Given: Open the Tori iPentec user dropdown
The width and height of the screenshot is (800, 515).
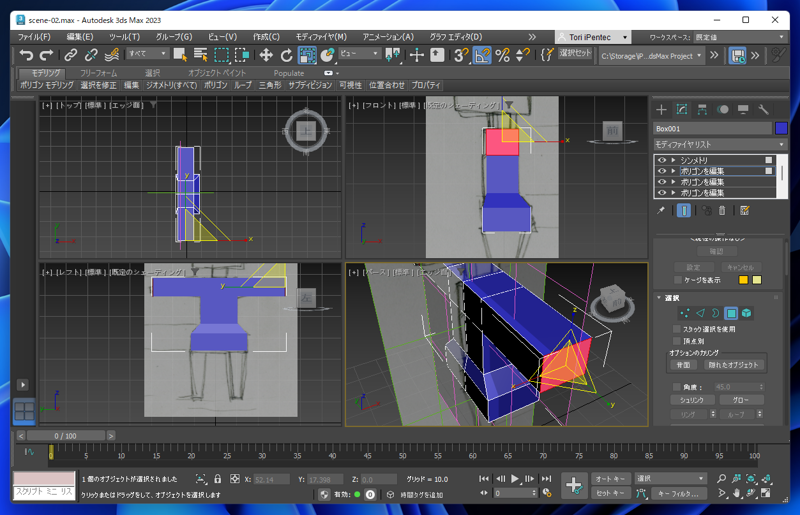Looking at the screenshot, I should 593,37.
